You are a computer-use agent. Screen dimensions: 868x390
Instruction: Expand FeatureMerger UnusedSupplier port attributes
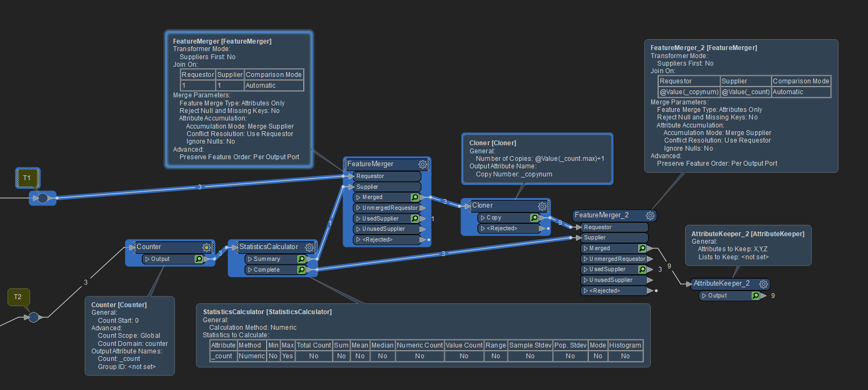(358, 229)
